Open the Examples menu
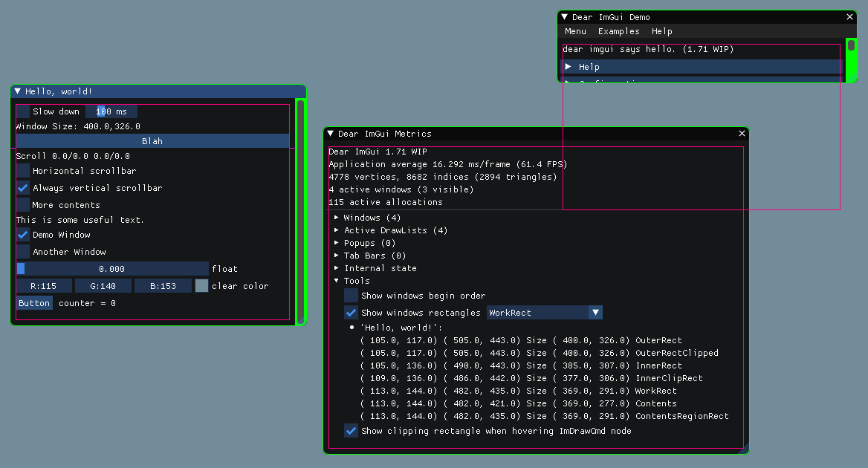The height and width of the screenshot is (468, 868). 618,31
